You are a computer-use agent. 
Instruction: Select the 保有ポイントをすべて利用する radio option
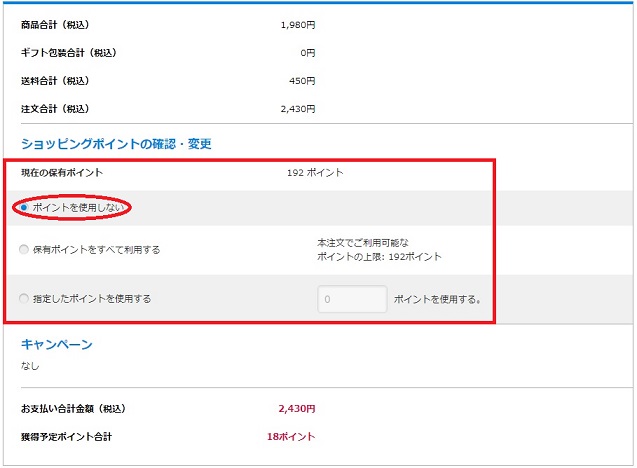coord(25,250)
